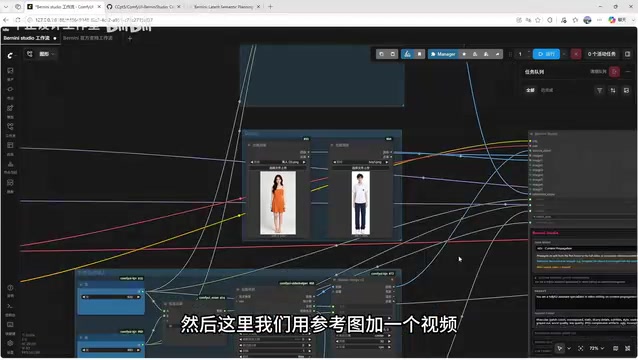Switch to the GitHub ComfyUI-BerniniStudio browser tab
This screenshot has width=638, height=360.
click(143, 7)
